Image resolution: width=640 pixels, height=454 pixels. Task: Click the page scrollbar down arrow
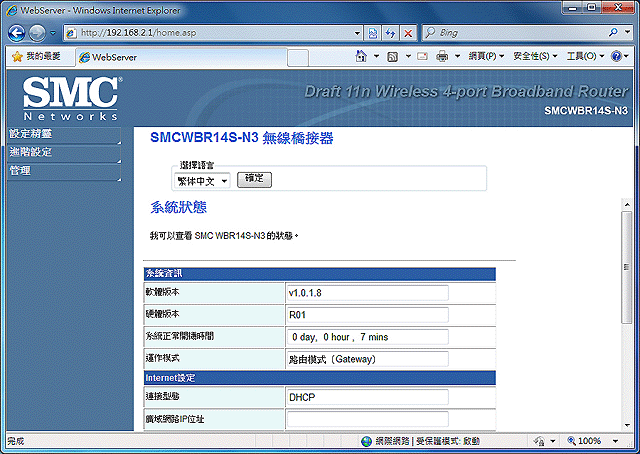click(x=627, y=425)
